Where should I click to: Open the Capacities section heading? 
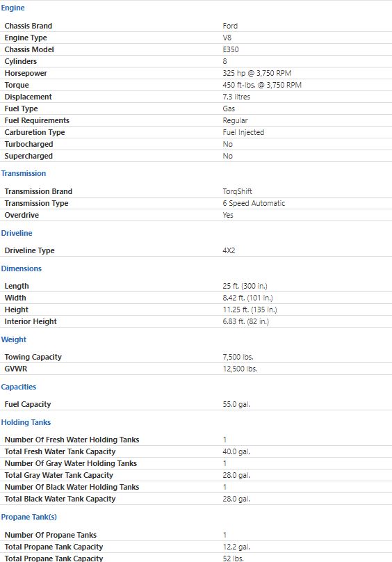(x=19, y=387)
